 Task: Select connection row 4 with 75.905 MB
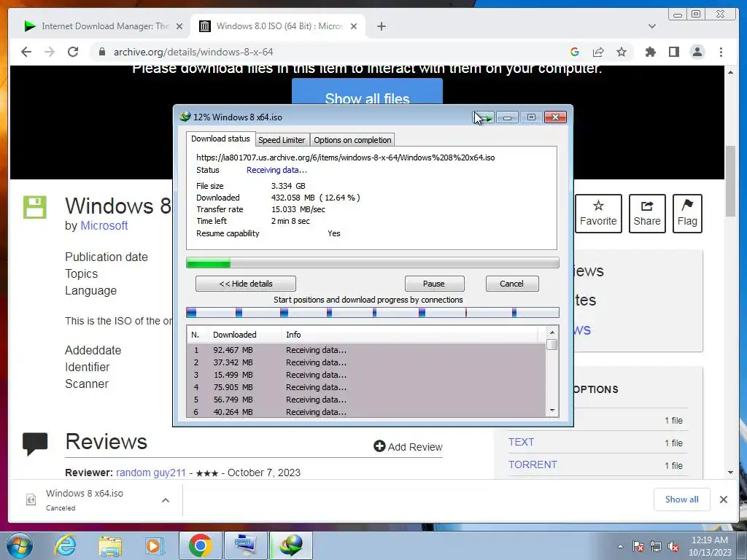(366, 387)
